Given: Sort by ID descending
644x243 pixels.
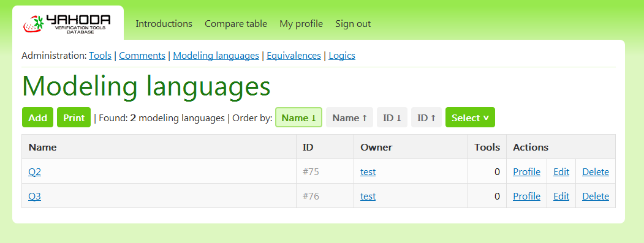Looking at the screenshot, I should click(392, 118).
